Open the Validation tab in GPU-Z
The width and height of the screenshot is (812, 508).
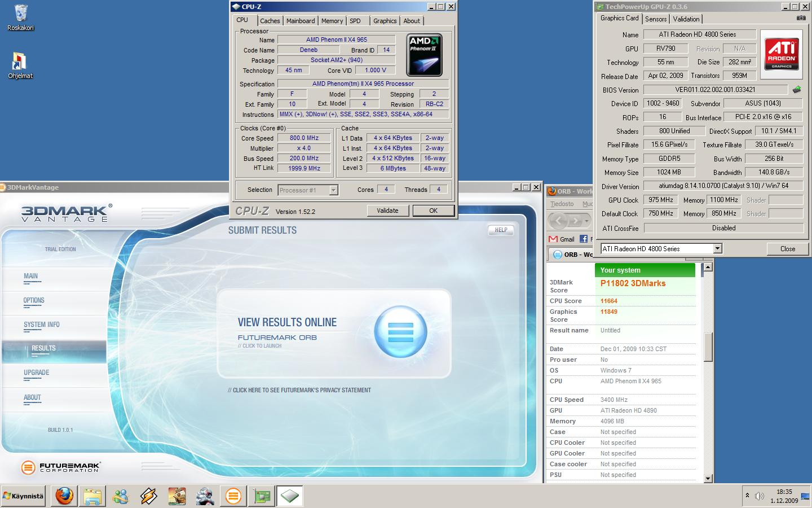pyautogui.click(x=686, y=19)
